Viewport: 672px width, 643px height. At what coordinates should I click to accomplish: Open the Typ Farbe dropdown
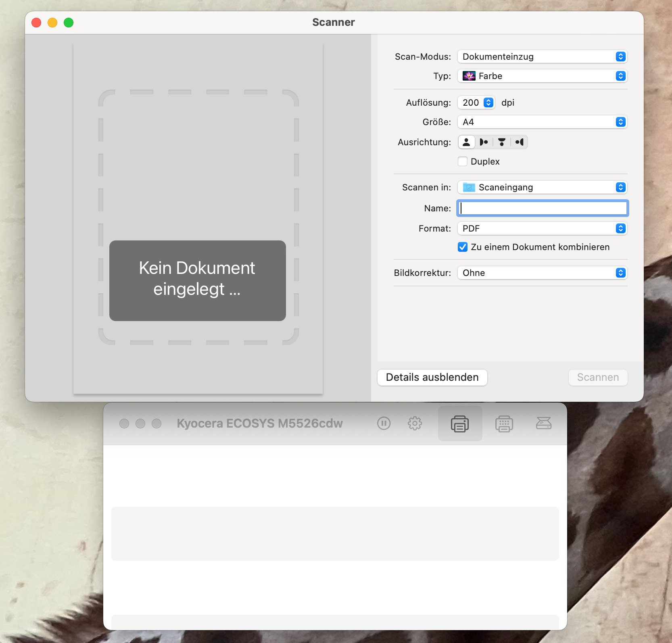[x=542, y=76]
